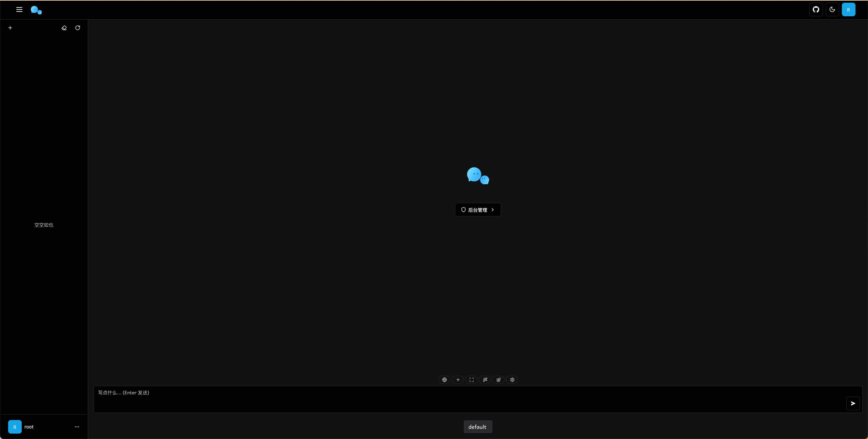Send the message with arrow button
The width and height of the screenshot is (868, 439).
[x=853, y=403]
